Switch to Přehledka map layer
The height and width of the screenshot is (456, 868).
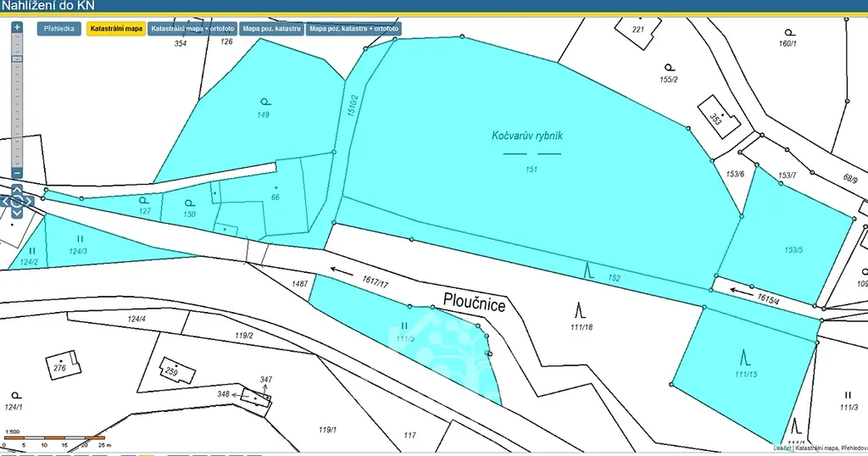click(59, 29)
